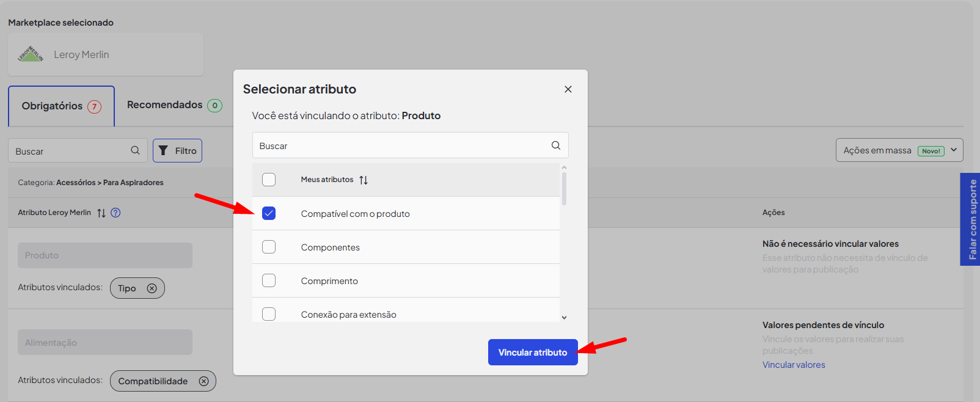This screenshot has height=402, width=980.
Task: Check the Componentes attribute checkbox
Action: 269,247
